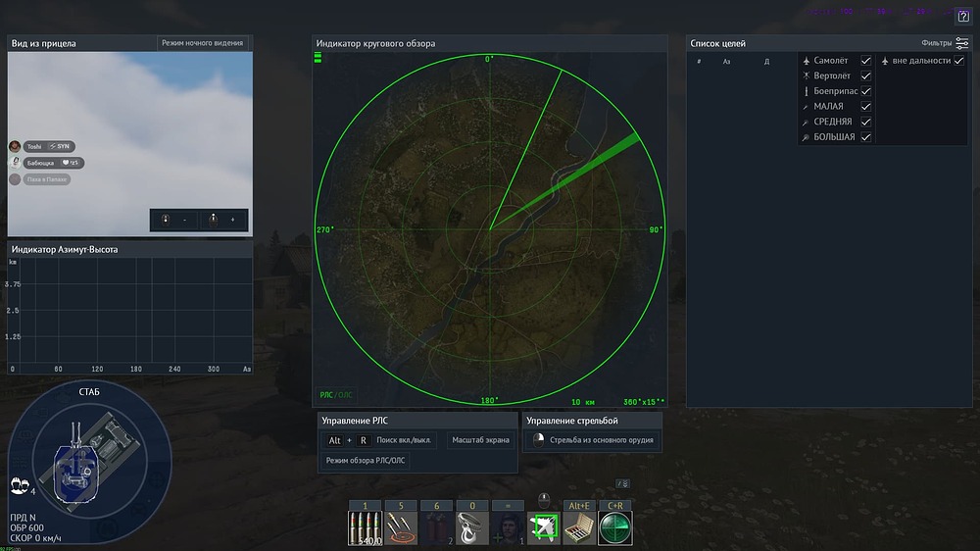Click the Вертолёт helicopter filter icon
This screenshot has width=980, height=551.
point(807,75)
